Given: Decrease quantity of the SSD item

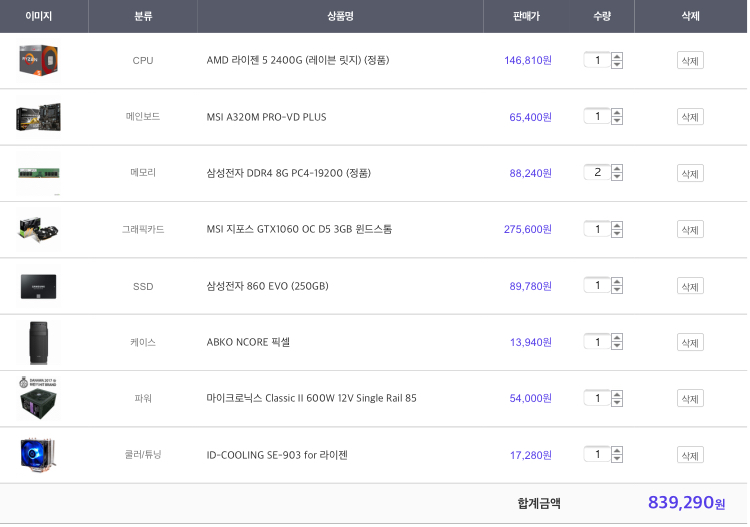Looking at the screenshot, I should (617, 290).
